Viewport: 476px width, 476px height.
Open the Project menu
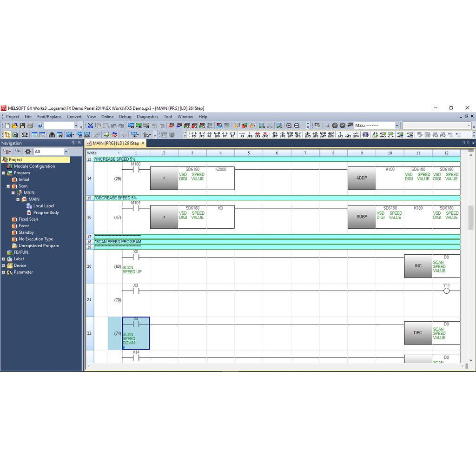point(13,117)
